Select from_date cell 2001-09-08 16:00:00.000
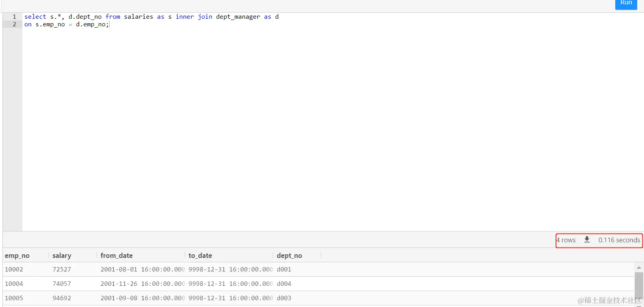The width and height of the screenshot is (644, 307). click(142, 298)
